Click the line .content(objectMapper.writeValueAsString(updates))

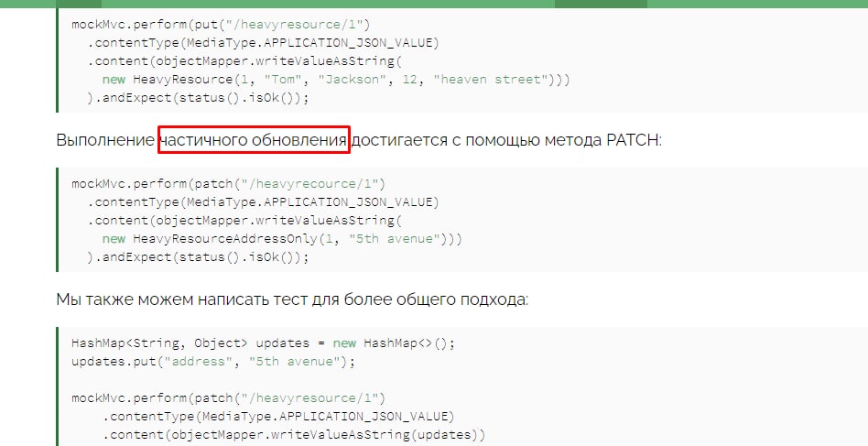(x=294, y=434)
